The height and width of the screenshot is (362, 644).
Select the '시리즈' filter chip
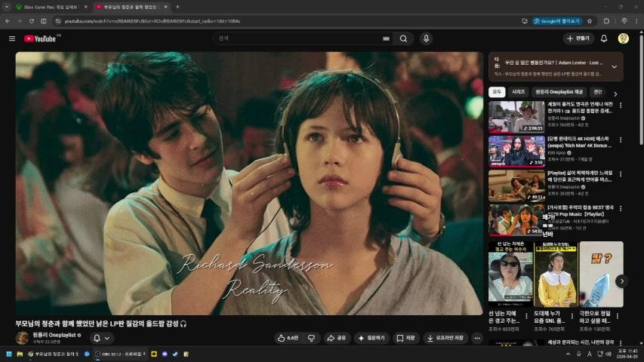(x=519, y=92)
